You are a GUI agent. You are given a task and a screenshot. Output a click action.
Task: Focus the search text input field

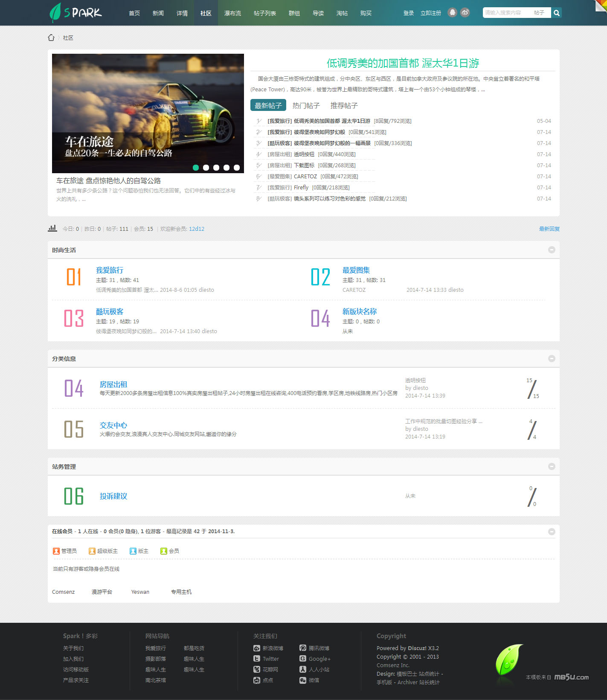click(x=505, y=13)
